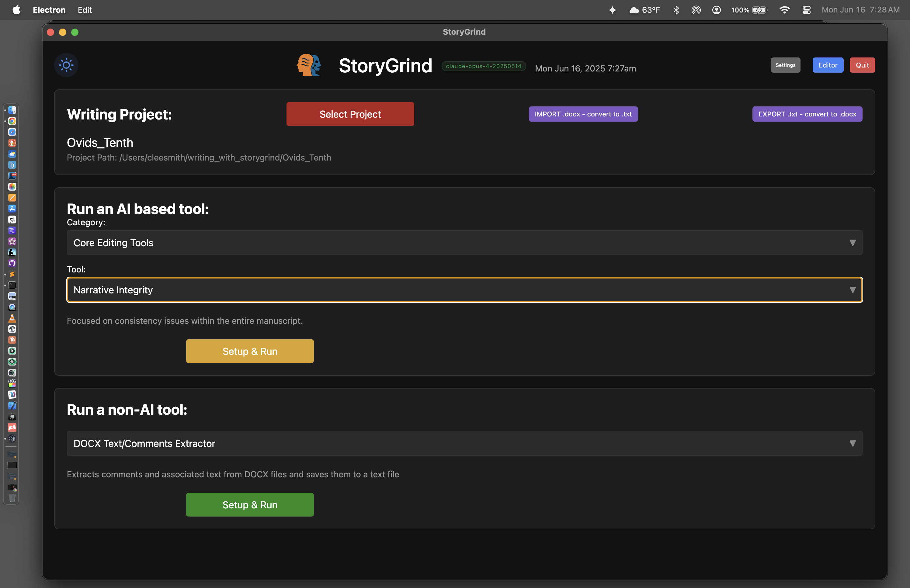The height and width of the screenshot is (588, 910).
Task: Open Finder from the dock
Action: (x=12, y=110)
